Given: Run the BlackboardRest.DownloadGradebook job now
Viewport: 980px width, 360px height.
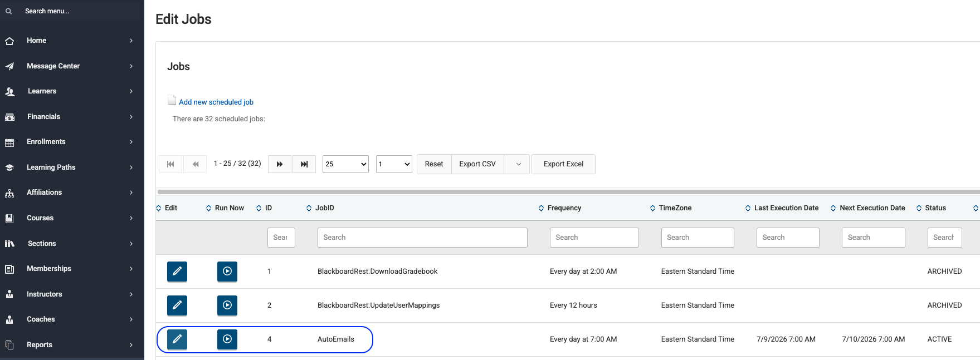Looking at the screenshot, I should coord(227,272).
